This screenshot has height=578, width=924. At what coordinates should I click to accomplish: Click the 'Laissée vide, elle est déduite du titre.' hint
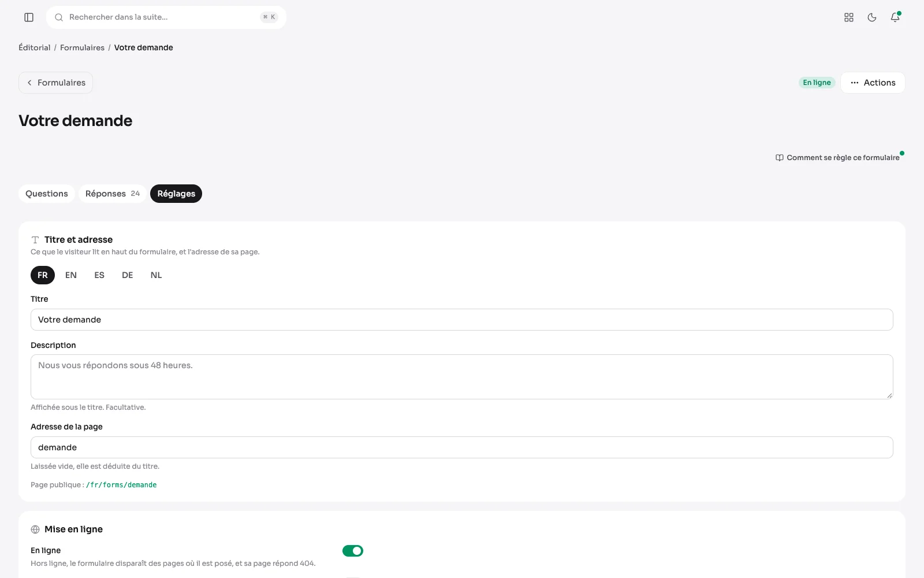click(95, 466)
